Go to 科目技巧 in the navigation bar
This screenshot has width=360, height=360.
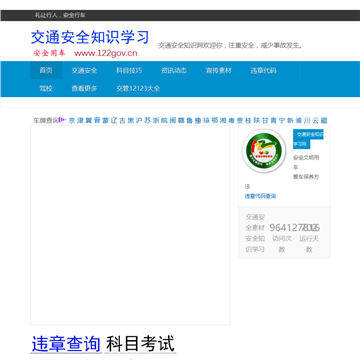coord(129,70)
